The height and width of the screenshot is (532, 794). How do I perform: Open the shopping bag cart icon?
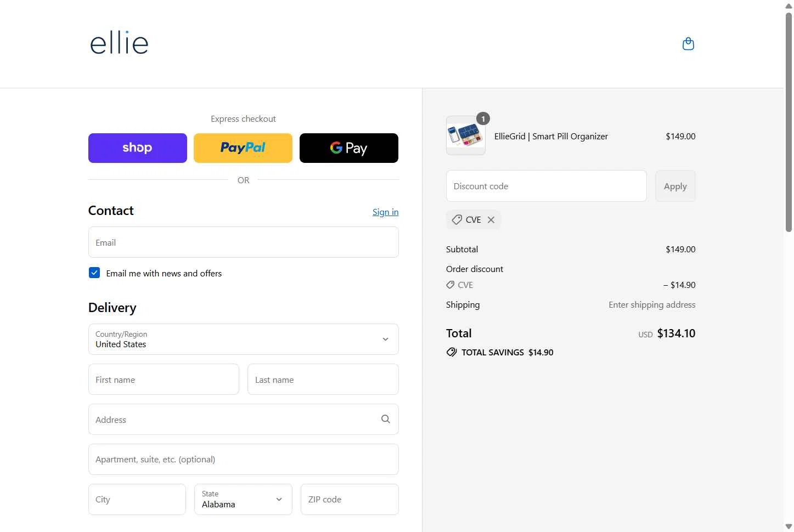688,44
